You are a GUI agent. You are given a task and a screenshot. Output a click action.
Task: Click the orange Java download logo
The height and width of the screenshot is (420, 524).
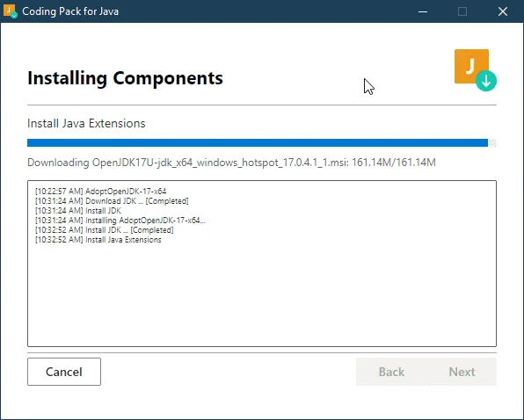pos(471,67)
